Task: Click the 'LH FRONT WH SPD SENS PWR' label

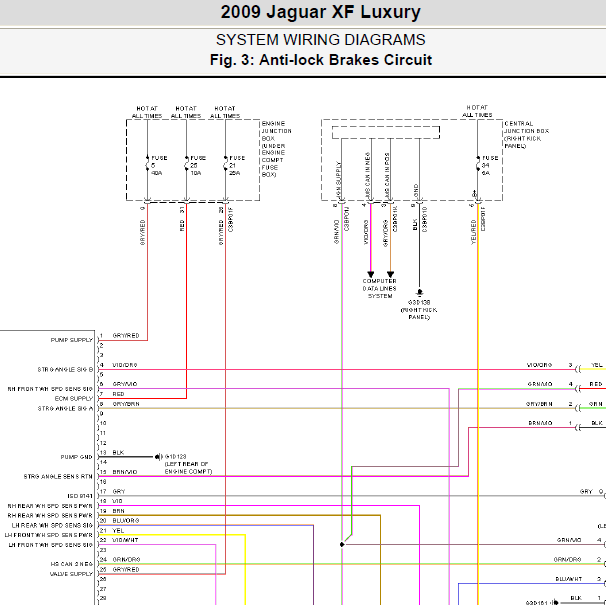Action: click(x=49, y=535)
